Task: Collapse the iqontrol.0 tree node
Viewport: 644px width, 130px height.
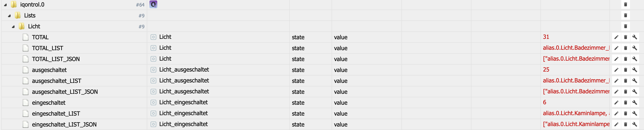Action: coord(5,5)
